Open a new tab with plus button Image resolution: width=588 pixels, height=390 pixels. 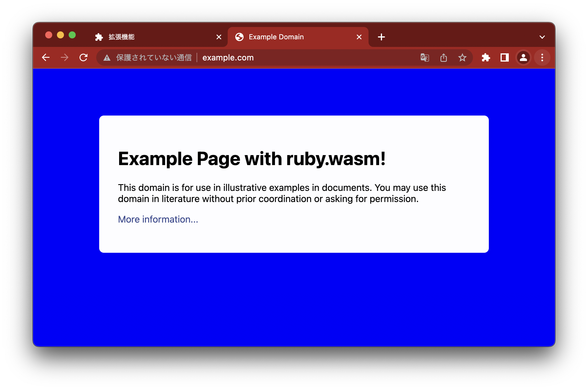pos(381,37)
